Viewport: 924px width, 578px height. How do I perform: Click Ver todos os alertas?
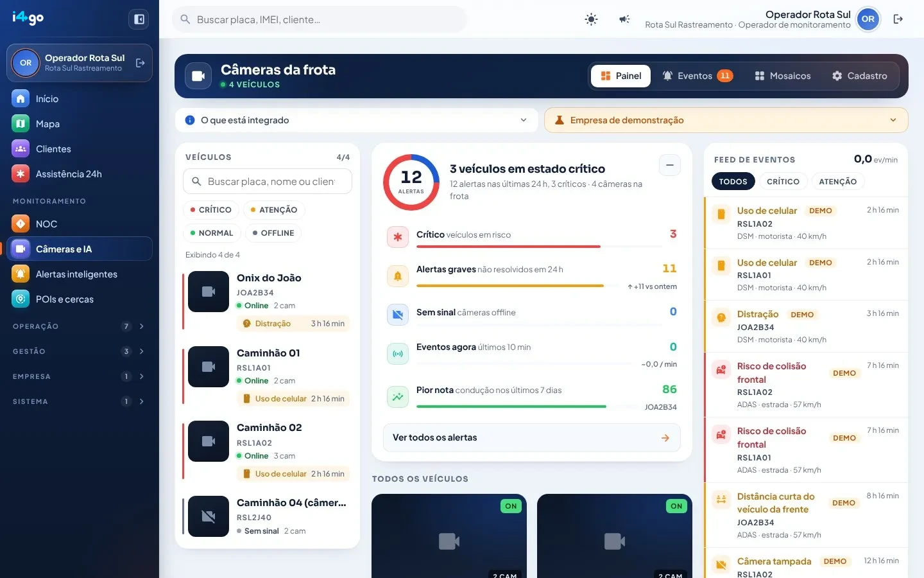(x=531, y=437)
